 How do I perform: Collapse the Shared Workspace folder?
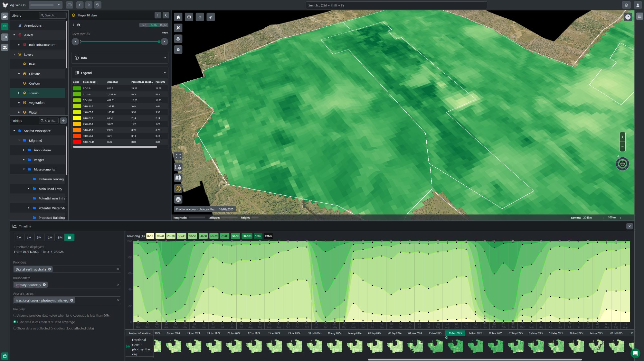[14, 131]
